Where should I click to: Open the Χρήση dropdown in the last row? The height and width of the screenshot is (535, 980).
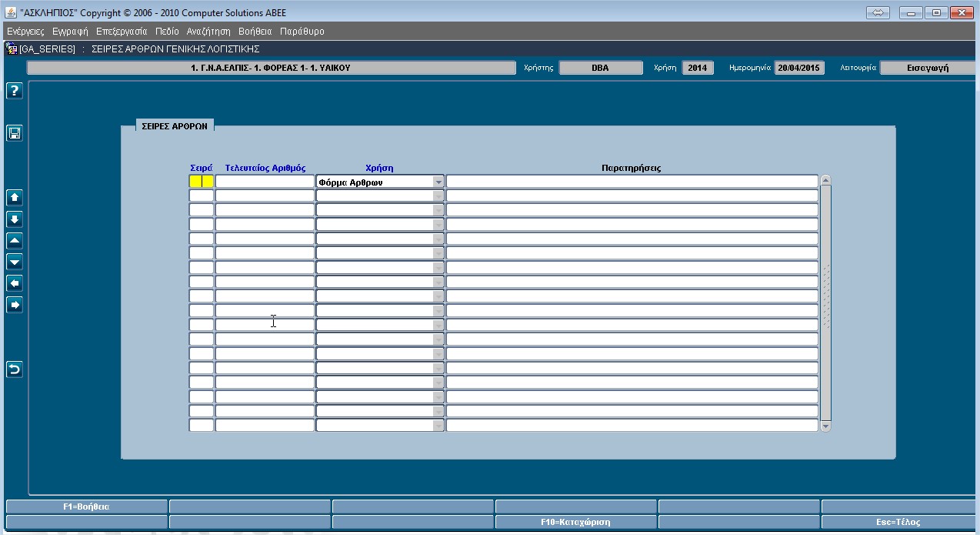tap(438, 425)
